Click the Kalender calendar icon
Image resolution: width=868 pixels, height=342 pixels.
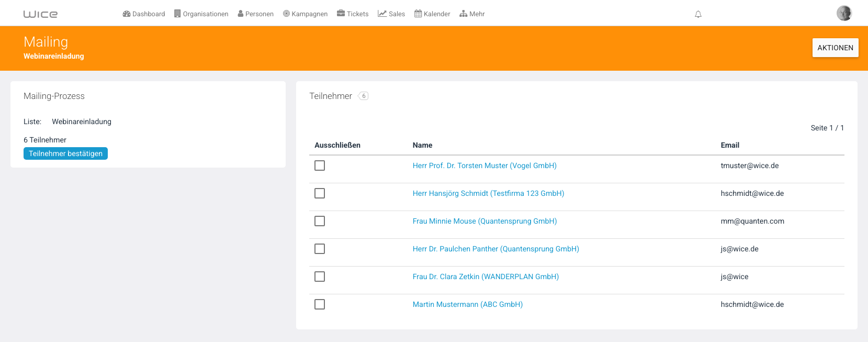[x=418, y=14]
